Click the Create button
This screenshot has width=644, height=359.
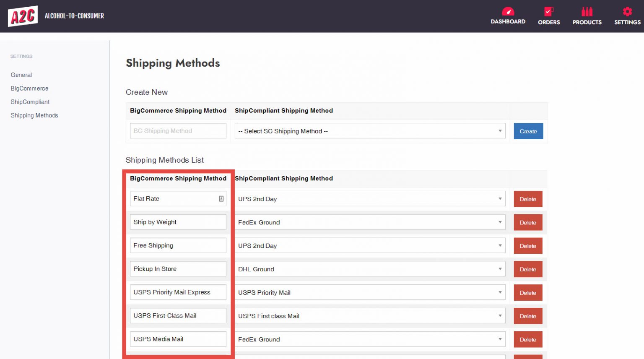click(x=528, y=131)
